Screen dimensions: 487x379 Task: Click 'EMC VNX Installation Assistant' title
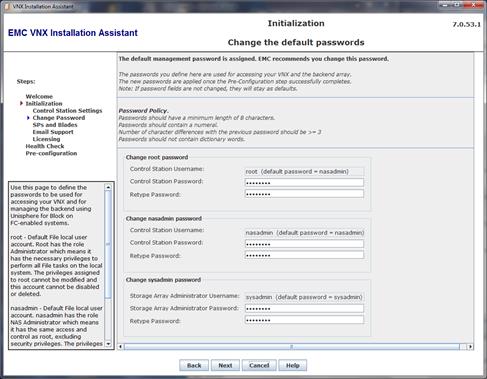[x=73, y=33]
